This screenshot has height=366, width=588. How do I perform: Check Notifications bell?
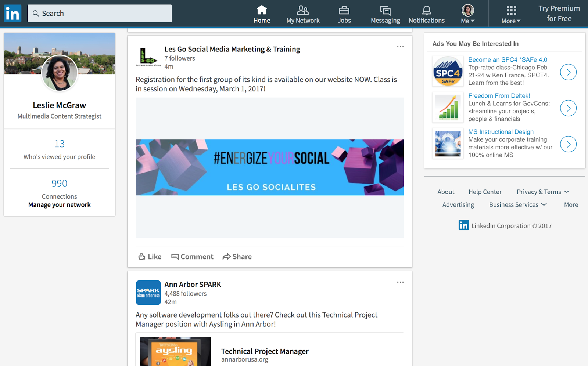pos(426,14)
